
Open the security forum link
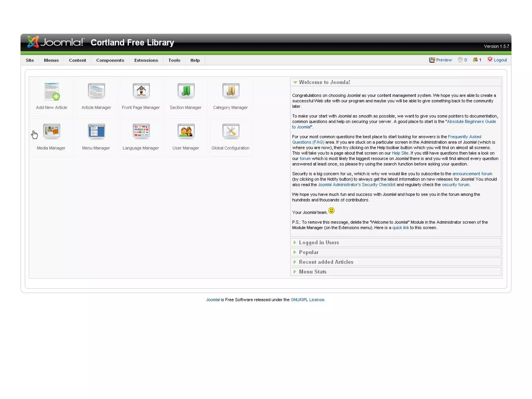click(456, 185)
